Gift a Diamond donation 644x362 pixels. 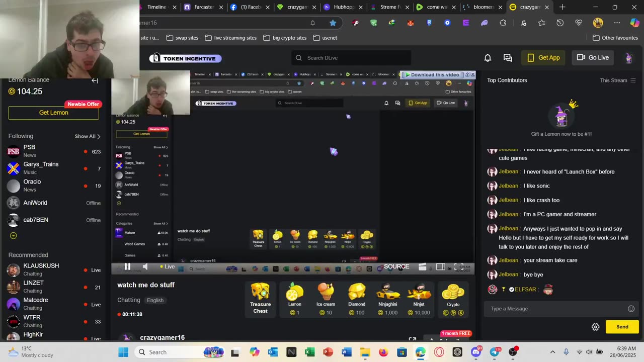point(357,299)
